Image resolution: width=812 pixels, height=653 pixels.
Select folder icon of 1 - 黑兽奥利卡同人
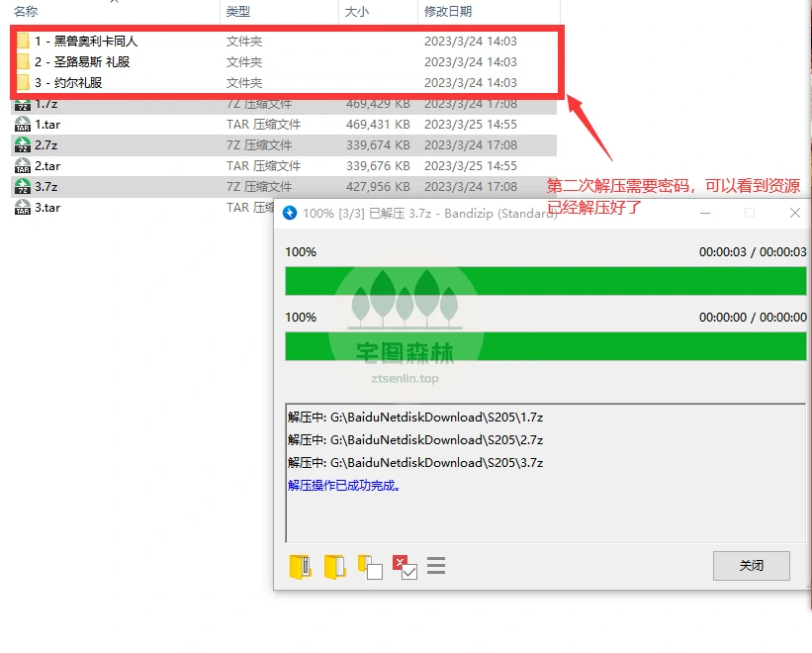tap(23, 41)
